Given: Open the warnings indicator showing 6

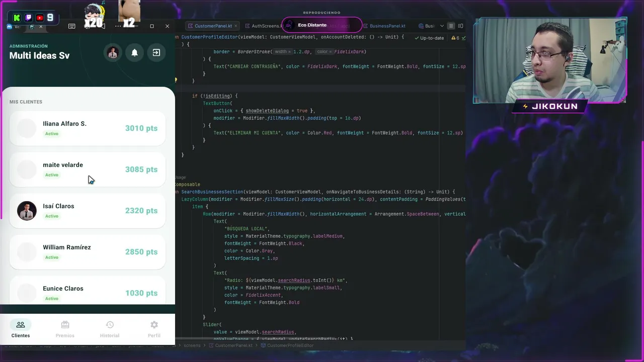Looking at the screenshot, I should click(x=455, y=38).
